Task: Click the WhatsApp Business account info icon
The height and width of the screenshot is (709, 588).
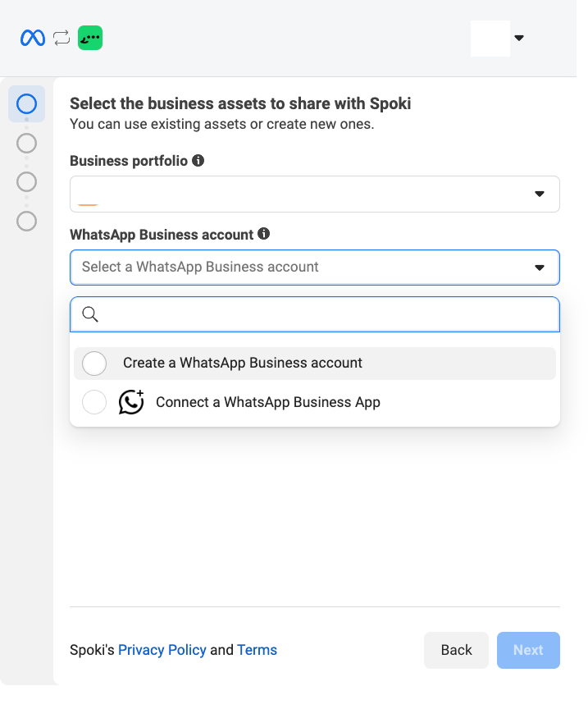Action: pyautogui.click(x=263, y=234)
